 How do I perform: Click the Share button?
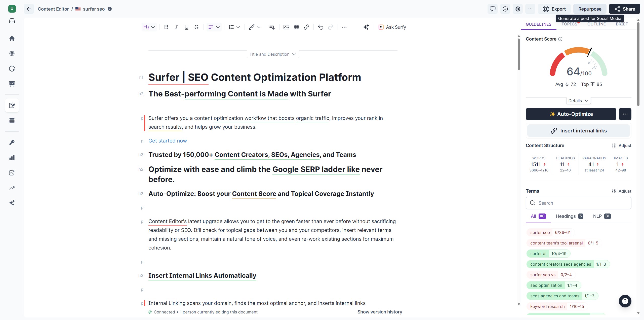624,9
